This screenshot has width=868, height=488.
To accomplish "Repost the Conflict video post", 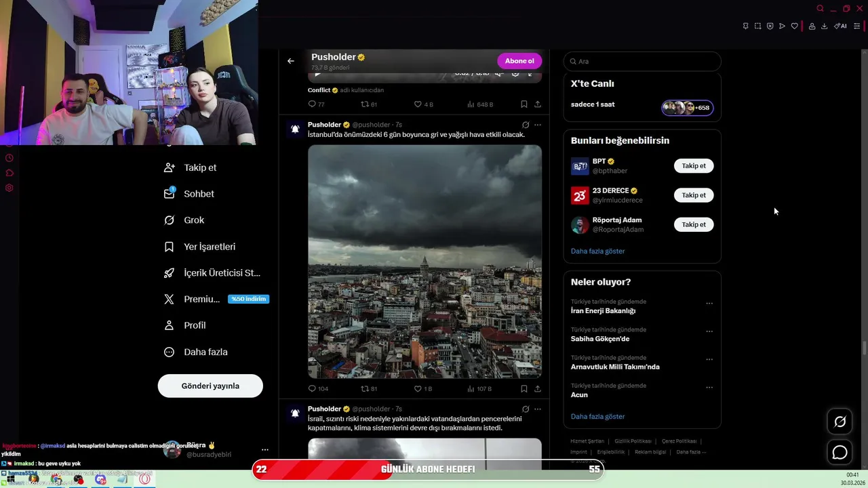I will tap(369, 104).
